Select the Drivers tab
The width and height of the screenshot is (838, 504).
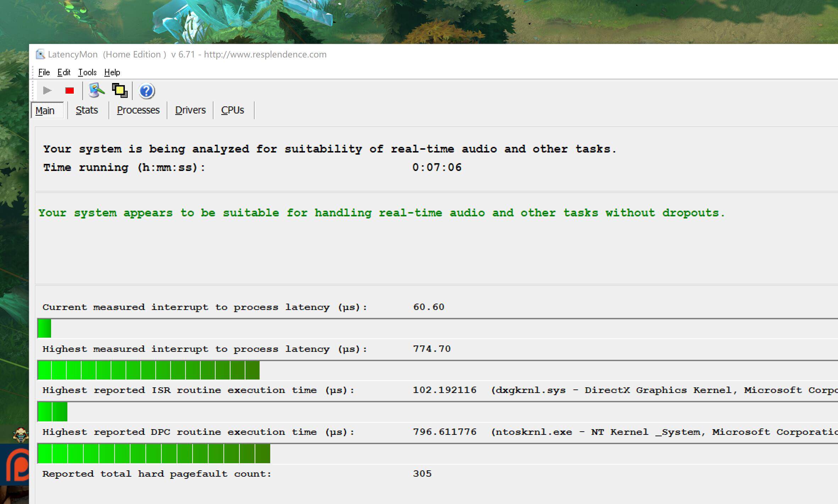[x=189, y=110]
